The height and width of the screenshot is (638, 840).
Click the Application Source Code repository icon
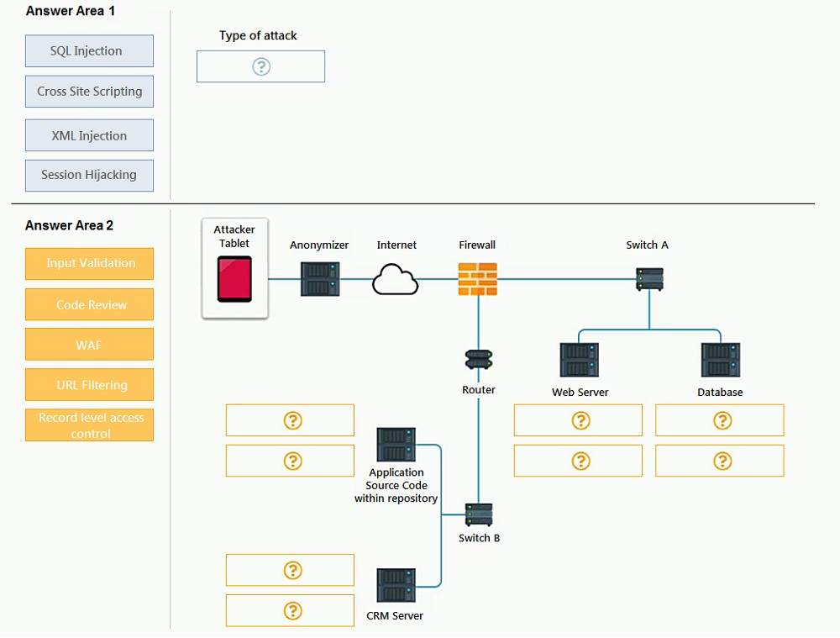(x=396, y=445)
